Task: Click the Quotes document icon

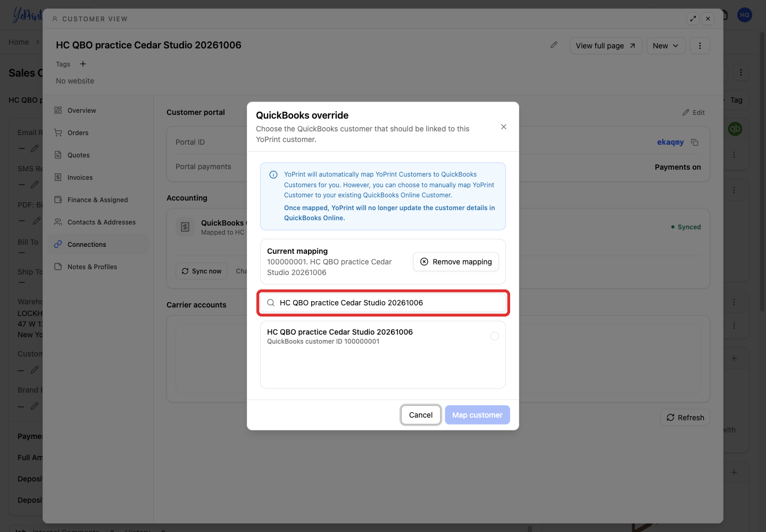Action: click(x=58, y=155)
